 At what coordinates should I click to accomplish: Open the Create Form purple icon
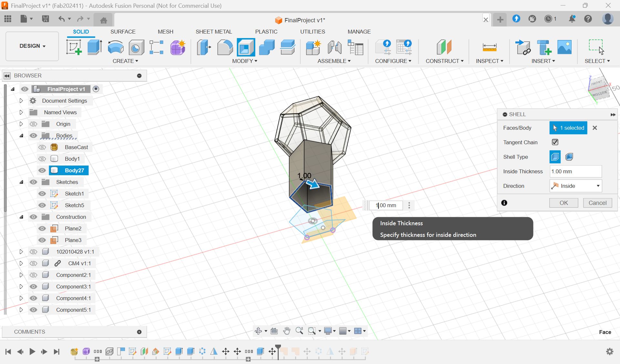point(178,47)
